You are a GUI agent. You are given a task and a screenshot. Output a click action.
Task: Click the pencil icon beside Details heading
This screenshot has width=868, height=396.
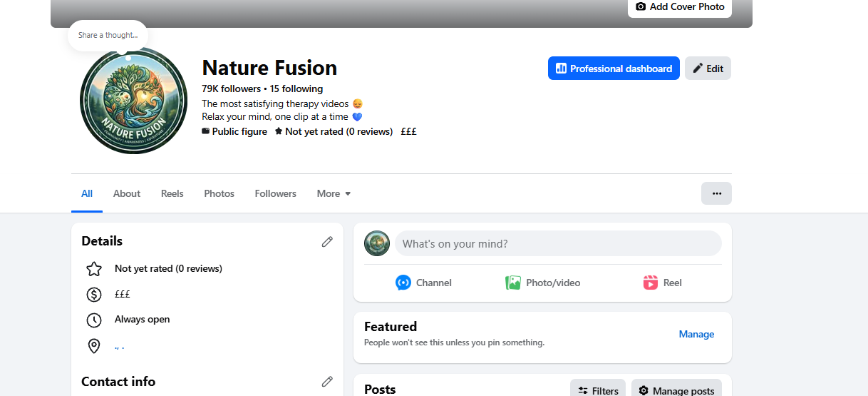tap(327, 241)
